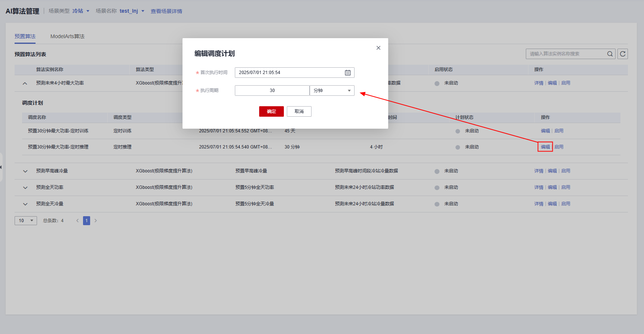The image size is (644, 334).
Task: Click the 预测早高峰时间段冷站冷量数据 cell
Action: pyautogui.click(x=367, y=171)
